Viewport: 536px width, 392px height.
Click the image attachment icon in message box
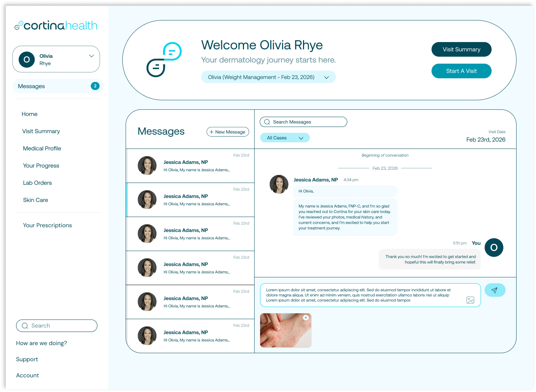[471, 300]
